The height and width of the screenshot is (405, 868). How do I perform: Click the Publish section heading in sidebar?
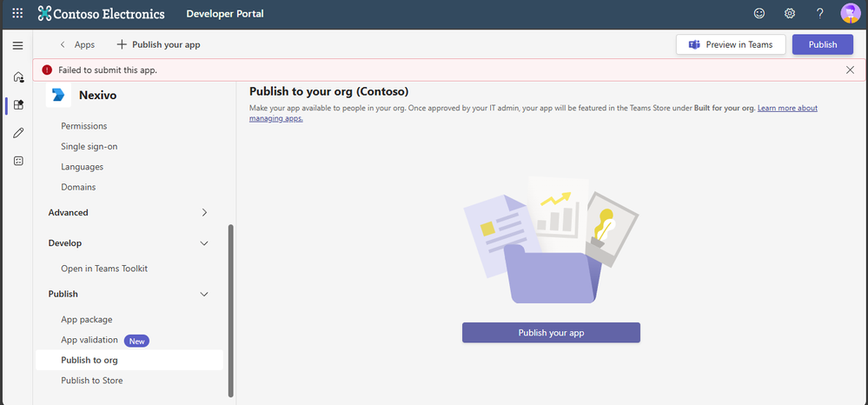pos(63,295)
